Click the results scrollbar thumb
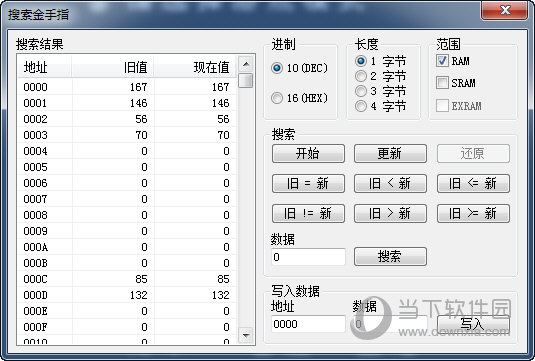 [246, 81]
